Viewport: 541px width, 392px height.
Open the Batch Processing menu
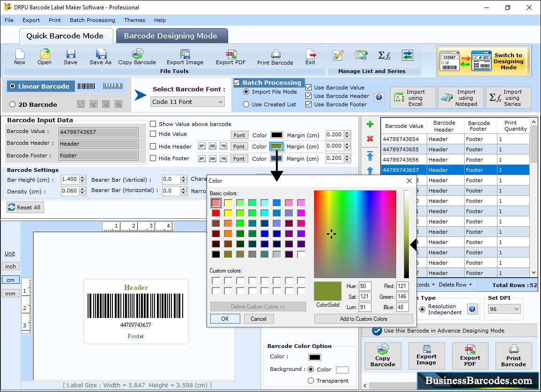pos(92,20)
